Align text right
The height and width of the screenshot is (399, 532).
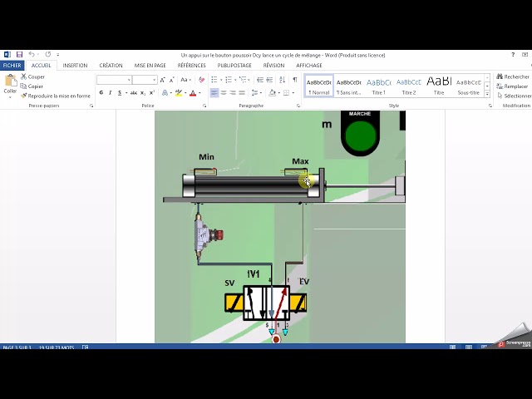(233, 92)
